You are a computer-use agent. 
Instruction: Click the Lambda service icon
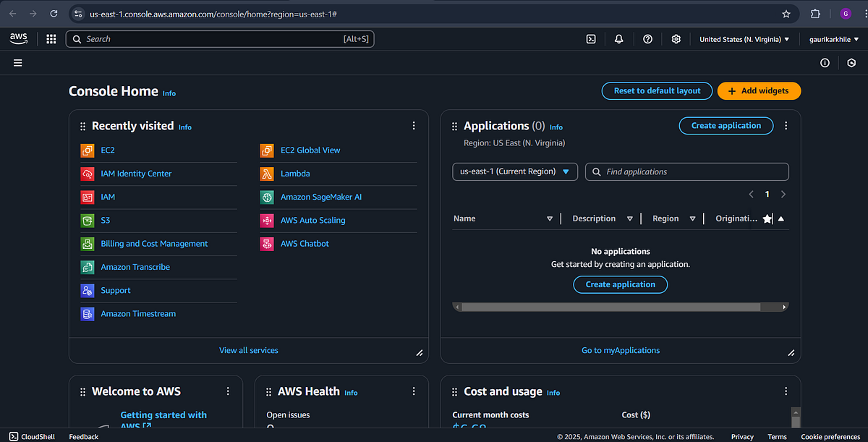point(266,173)
